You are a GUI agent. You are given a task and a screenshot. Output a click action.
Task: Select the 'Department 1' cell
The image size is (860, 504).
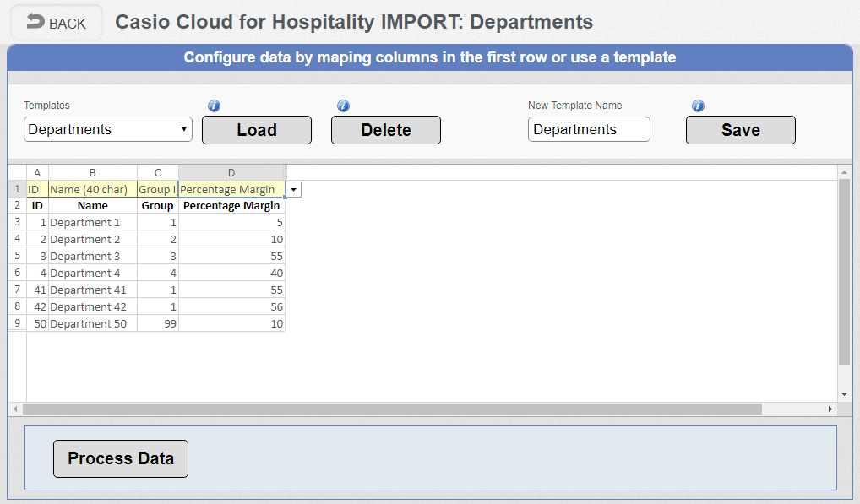point(93,222)
